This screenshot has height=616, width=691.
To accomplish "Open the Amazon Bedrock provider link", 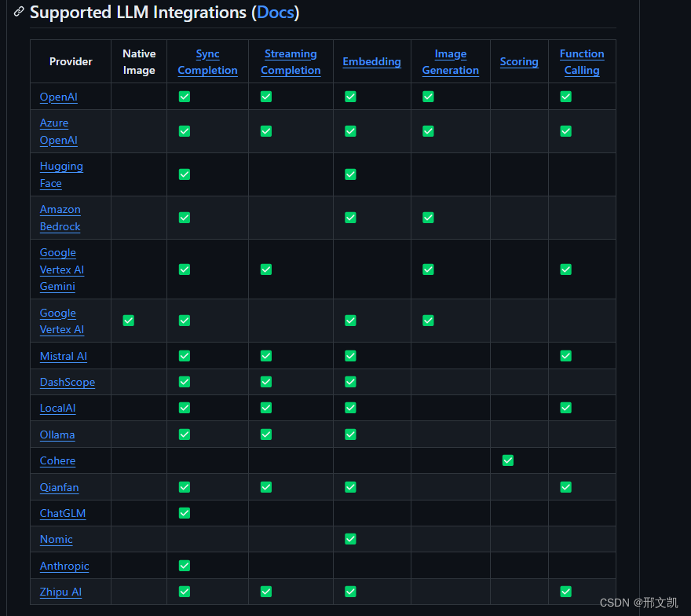I will coord(60,218).
